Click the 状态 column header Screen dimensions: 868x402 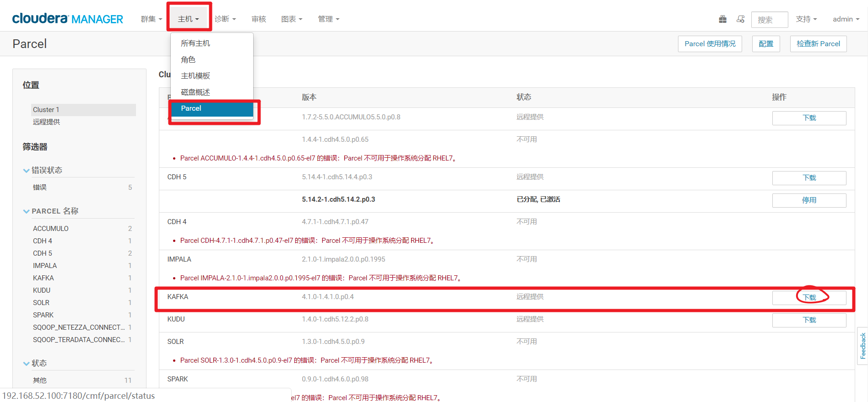coord(524,97)
